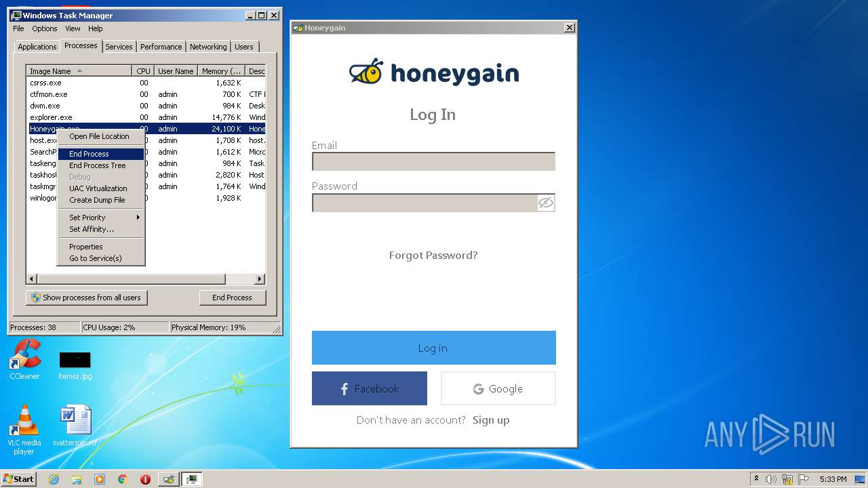Sort by CPU column header

[x=143, y=71]
